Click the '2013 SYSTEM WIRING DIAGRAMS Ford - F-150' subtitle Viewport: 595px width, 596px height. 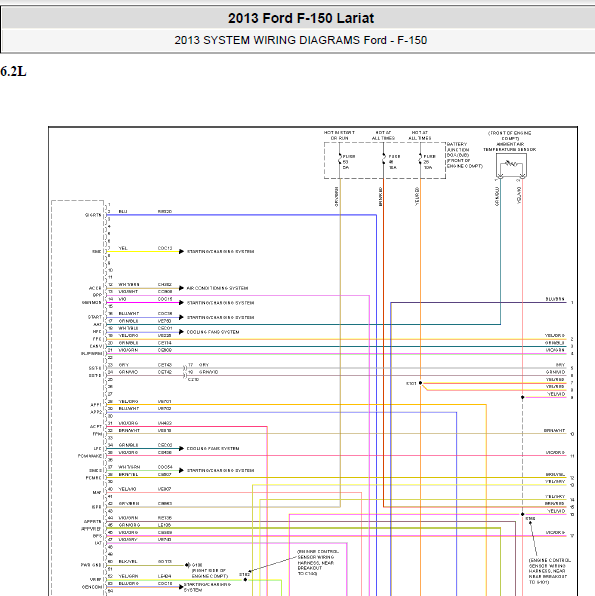tap(300, 40)
